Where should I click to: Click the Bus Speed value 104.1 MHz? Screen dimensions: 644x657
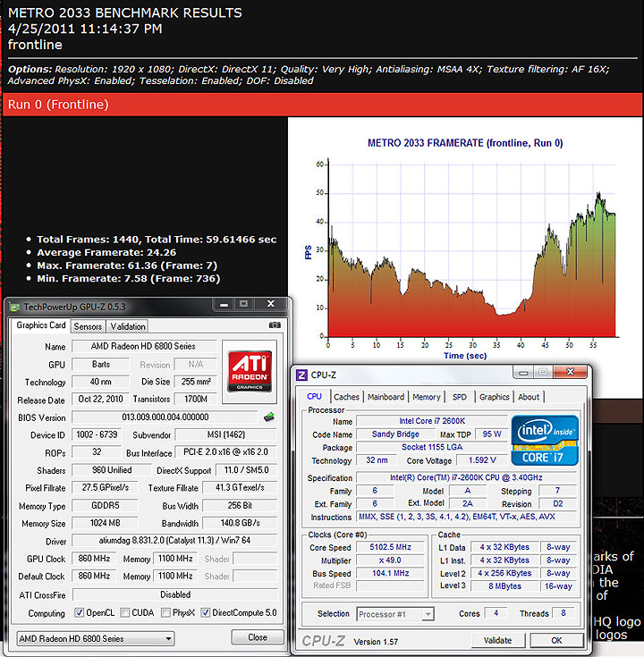pos(390,573)
